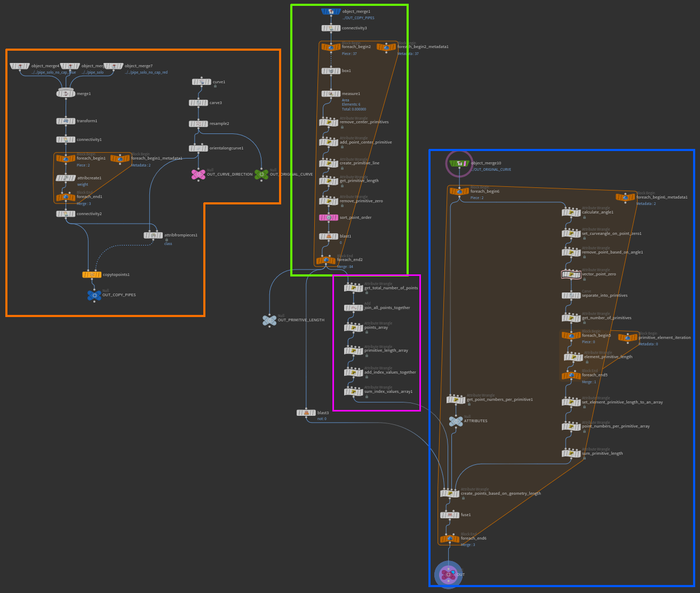Select the foreach_begin6 block begin node
Screen dimensions: 700x593
click(x=459, y=191)
